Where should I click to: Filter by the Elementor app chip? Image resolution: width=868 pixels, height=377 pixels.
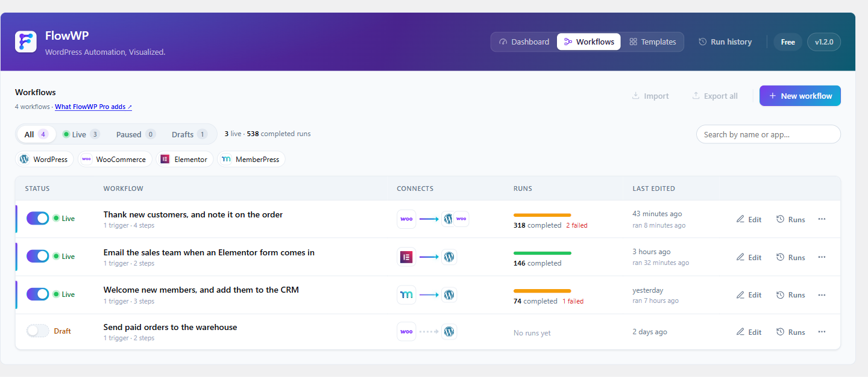pyautogui.click(x=184, y=160)
